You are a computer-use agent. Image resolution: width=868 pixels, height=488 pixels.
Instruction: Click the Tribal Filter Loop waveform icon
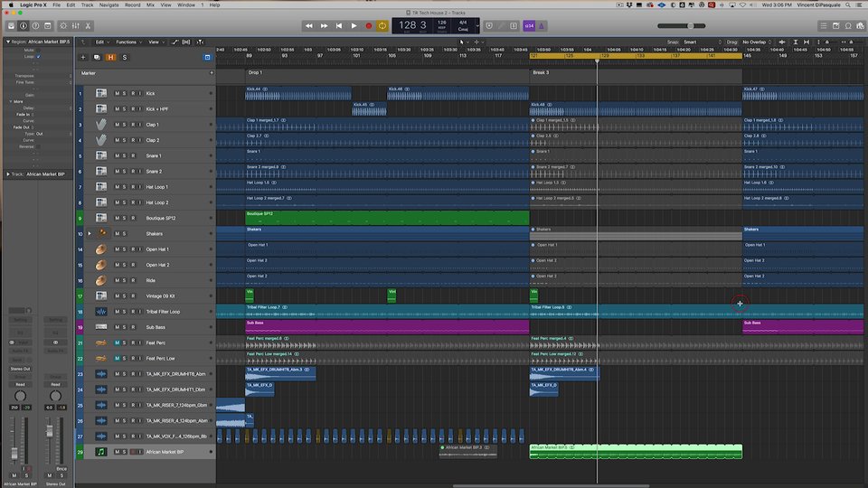coord(100,312)
